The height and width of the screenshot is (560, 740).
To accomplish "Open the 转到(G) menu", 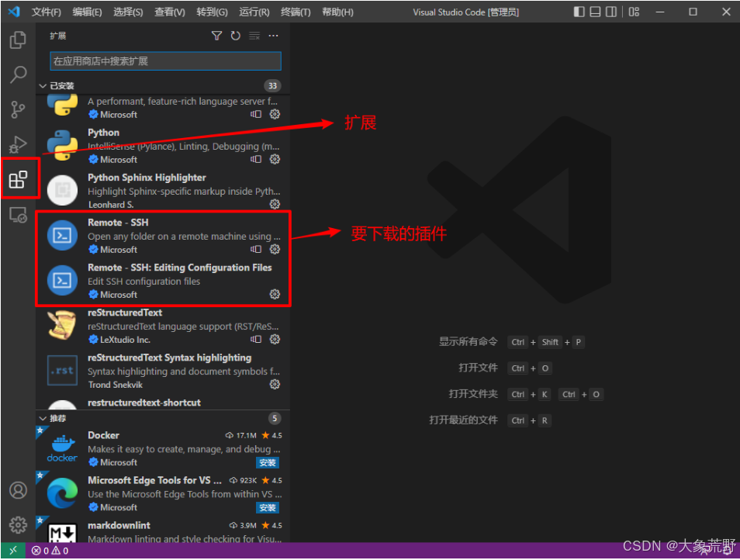I will (212, 12).
